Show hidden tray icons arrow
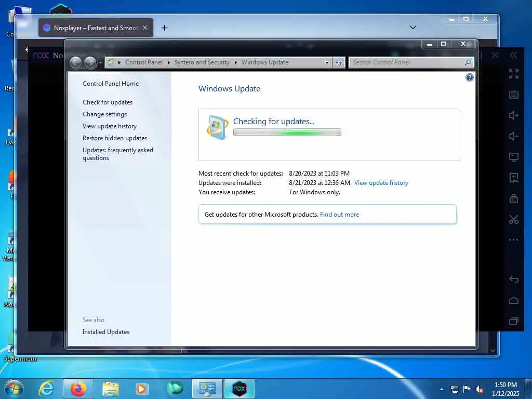The width and height of the screenshot is (532, 399). pyautogui.click(x=442, y=389)
